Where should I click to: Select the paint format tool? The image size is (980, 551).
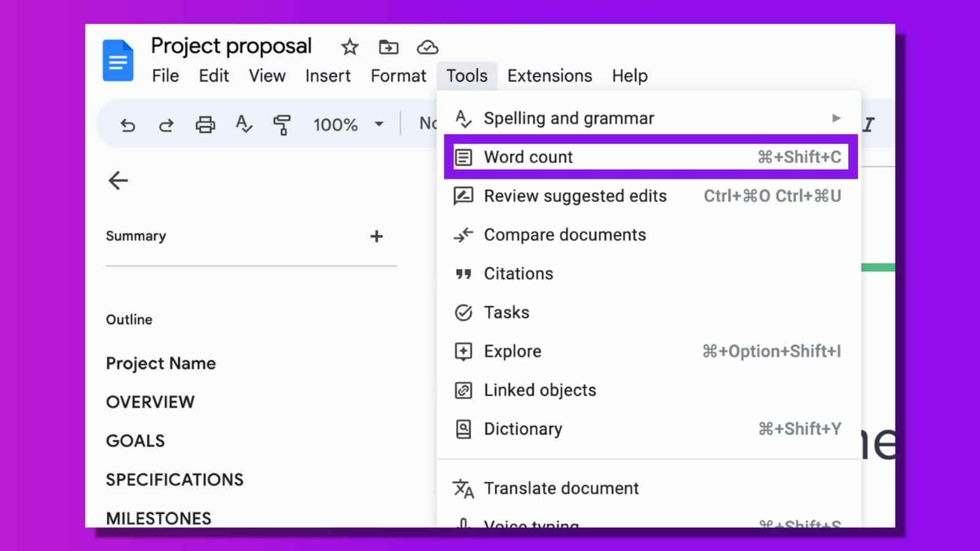pyautogui.click(x=282, y=125)
